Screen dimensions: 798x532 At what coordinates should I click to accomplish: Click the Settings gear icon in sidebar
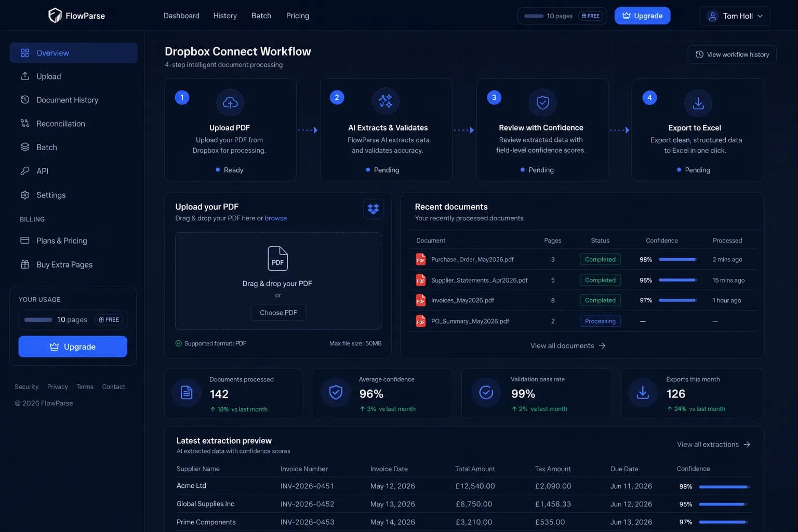tap(25, 195)
